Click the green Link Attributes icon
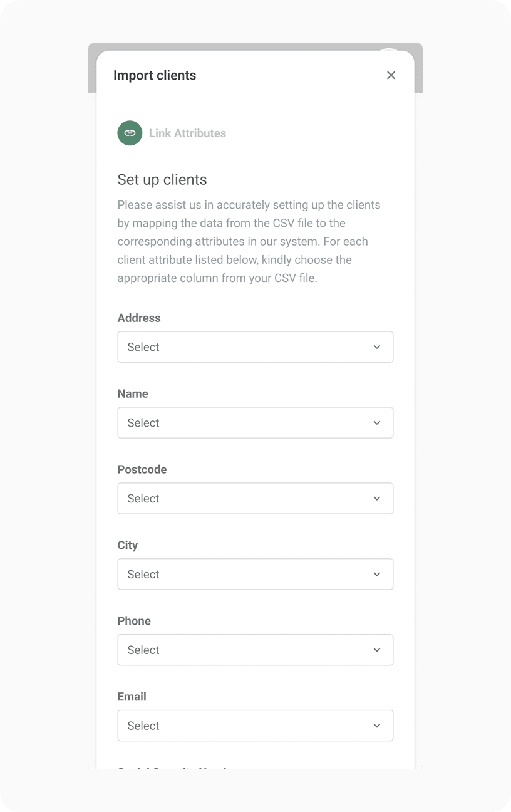 tap(130, 133)
